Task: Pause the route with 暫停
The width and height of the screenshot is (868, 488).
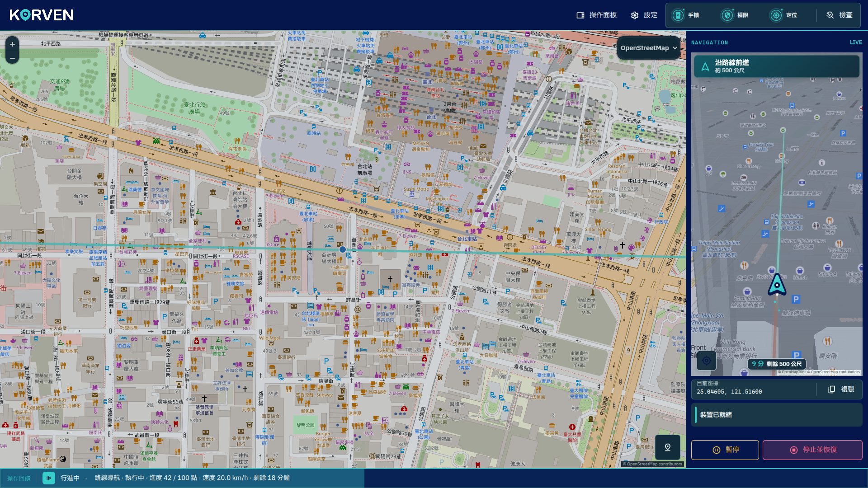Action: click(x=725, y=450)
